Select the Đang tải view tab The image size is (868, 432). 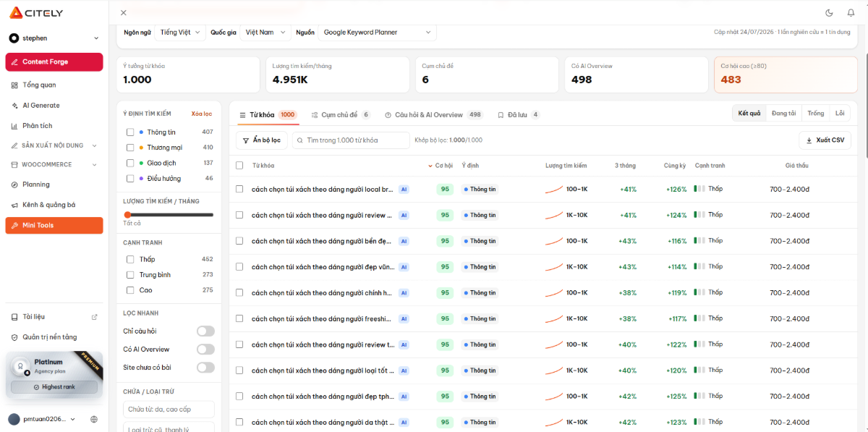pos(783,114)
